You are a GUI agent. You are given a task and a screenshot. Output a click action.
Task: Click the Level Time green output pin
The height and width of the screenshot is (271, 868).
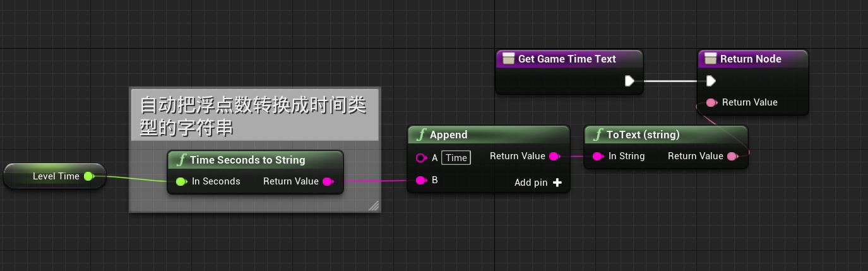pos(89,176)
